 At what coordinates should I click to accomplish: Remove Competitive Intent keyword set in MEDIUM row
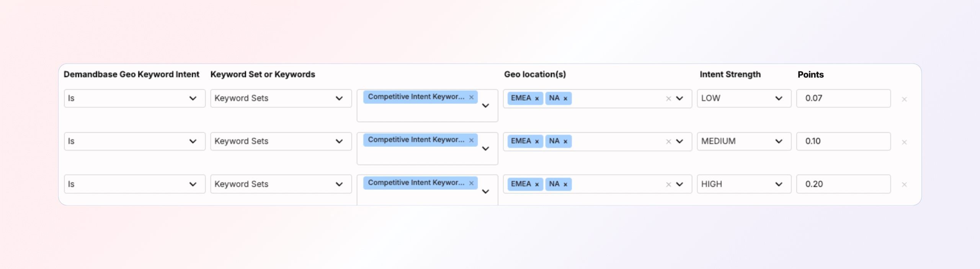(x=471, y=140)
